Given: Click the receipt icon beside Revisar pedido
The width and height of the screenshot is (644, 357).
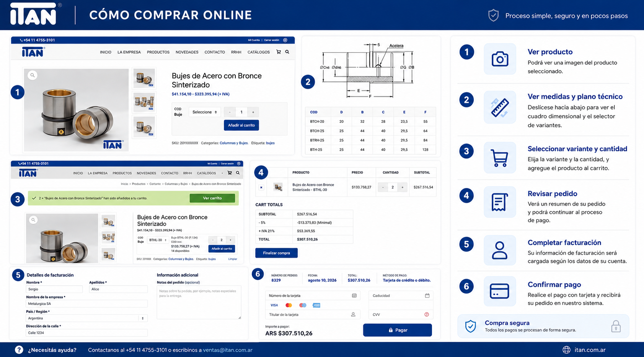Looking at the screenshot, I should [500, 202].
